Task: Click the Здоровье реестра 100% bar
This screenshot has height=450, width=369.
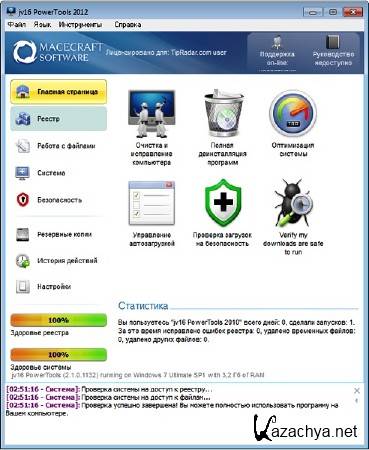Action: coord(59,320)
